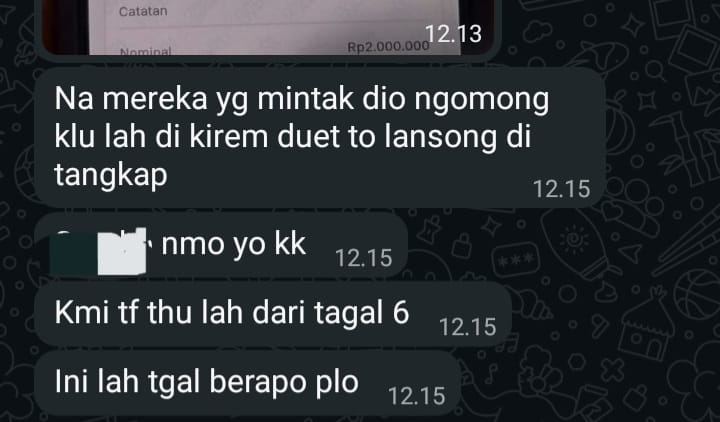Click the "Nominal" label in the receipt image
720x422 pixels.
tap(146, 51)
